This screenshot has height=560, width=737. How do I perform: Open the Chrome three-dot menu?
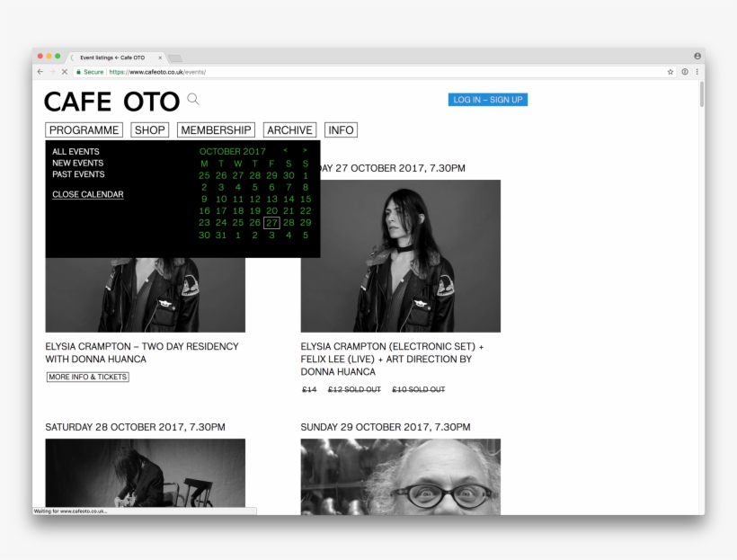697,72
